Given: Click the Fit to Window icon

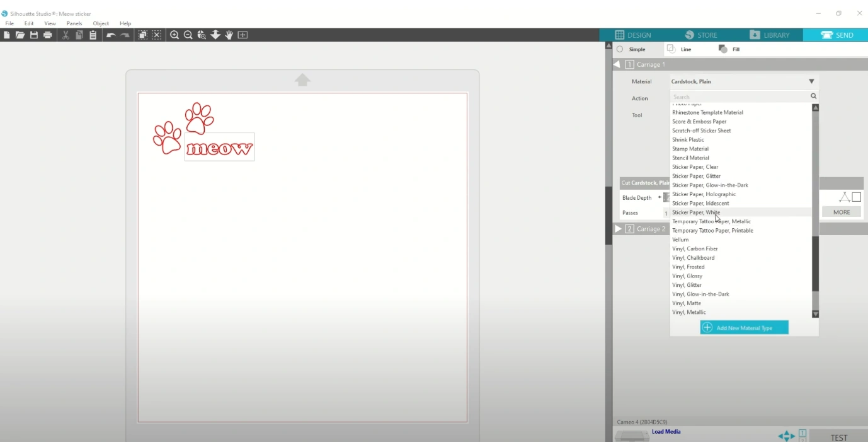Looking at the screenshot, I should 243,35.
